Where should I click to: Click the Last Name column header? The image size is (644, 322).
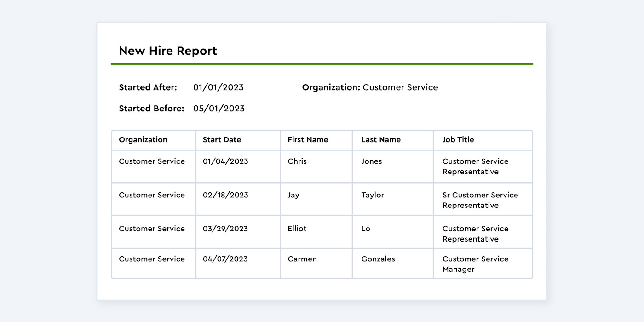pos(381,140)
